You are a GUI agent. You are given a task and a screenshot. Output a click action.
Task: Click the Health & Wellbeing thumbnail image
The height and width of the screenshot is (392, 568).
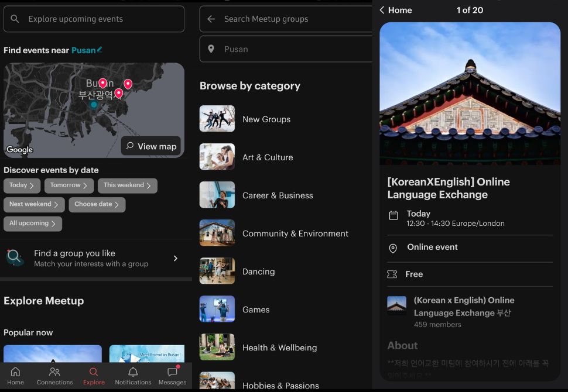point(217,347)
